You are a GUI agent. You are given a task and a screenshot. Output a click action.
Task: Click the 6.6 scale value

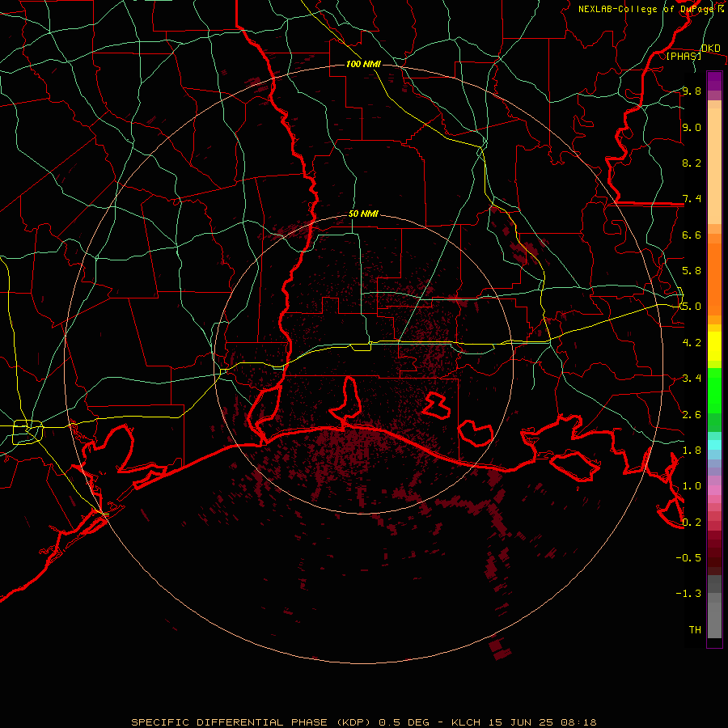(x=692, y=235)
